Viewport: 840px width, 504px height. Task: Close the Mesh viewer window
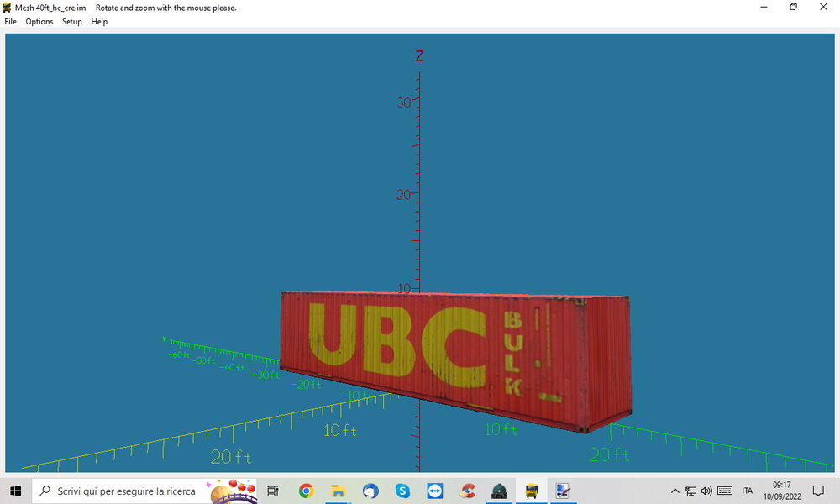(x=823, y=7)
